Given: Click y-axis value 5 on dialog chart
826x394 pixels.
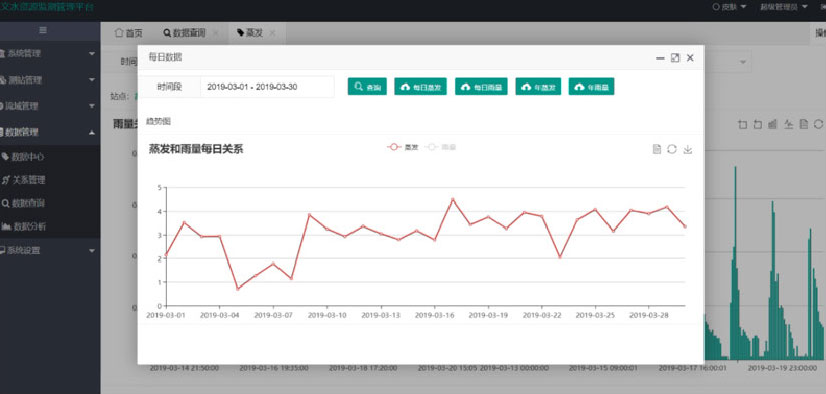Looking at the screenshot, I should (160, 188).
